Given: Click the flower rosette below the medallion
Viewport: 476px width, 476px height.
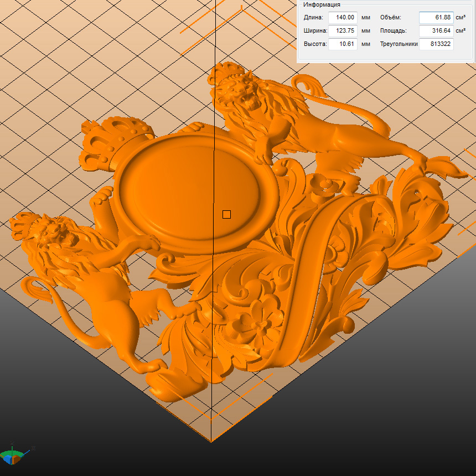Looking at the screenshot, I should pos(257,321).
